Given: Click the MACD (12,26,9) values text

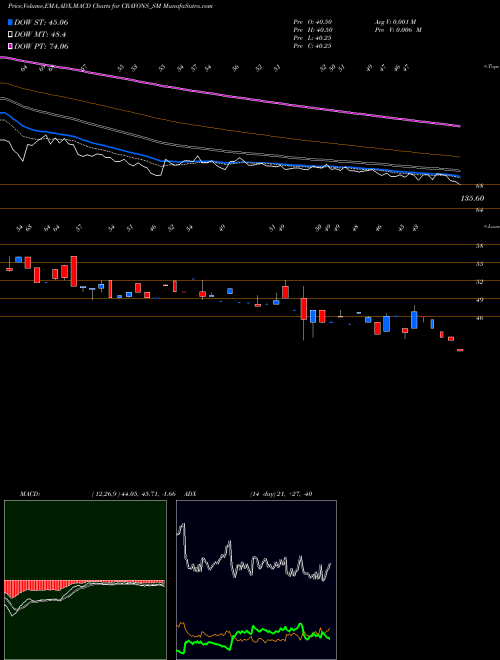Looking at the screenshot, I should (x=133, y=494).
